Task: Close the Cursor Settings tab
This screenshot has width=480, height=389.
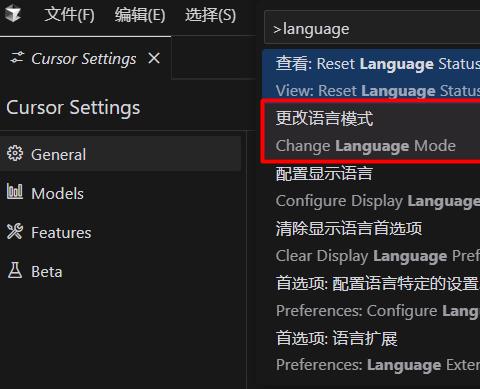Action: [x=154, y=58]
